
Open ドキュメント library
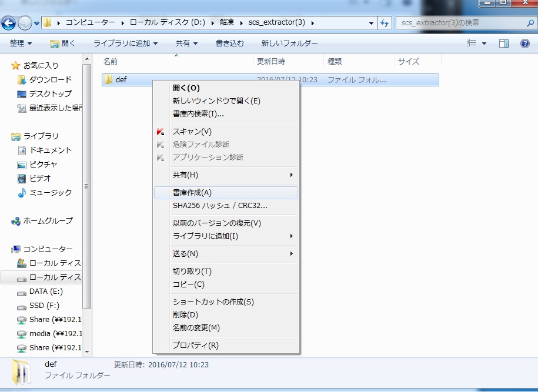click(x=45, y=150)
